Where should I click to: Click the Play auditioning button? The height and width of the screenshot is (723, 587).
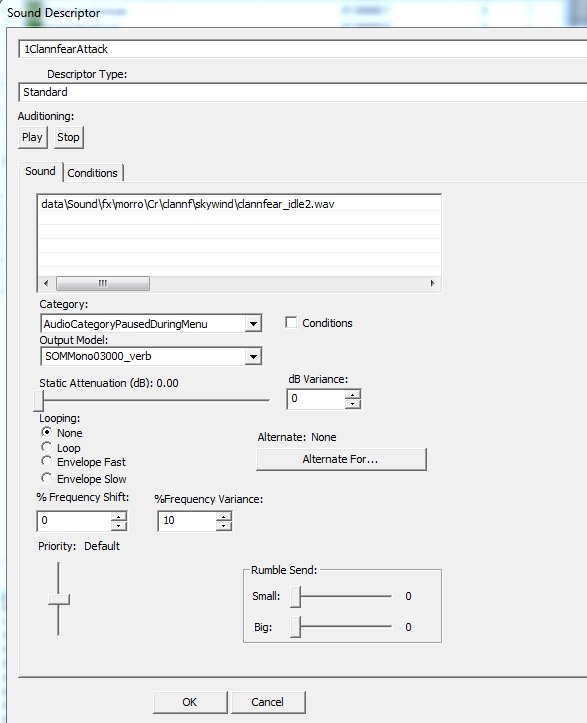(32, 137)
